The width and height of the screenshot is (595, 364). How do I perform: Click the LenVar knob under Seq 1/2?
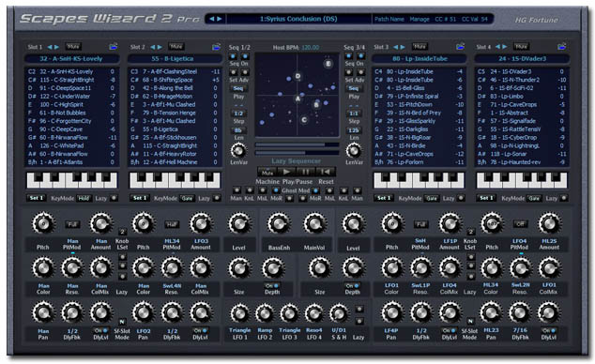238,151
